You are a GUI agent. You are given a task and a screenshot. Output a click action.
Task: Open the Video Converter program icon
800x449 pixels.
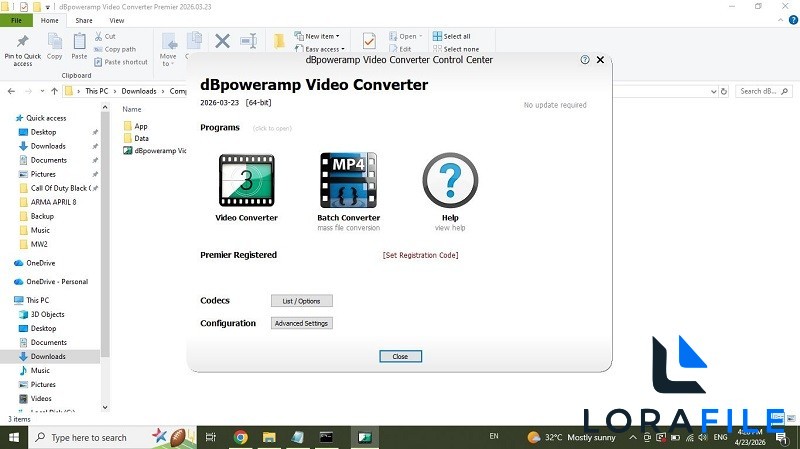[x=246, y=180]
